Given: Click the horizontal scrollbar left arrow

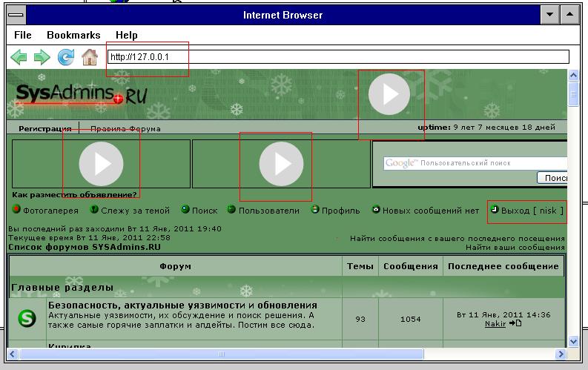Looking at the screenshot, I should [13, 354].
